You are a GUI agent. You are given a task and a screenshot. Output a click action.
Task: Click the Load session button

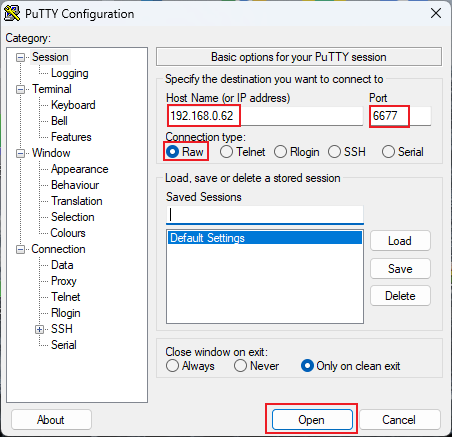click(x=400, y=241)
